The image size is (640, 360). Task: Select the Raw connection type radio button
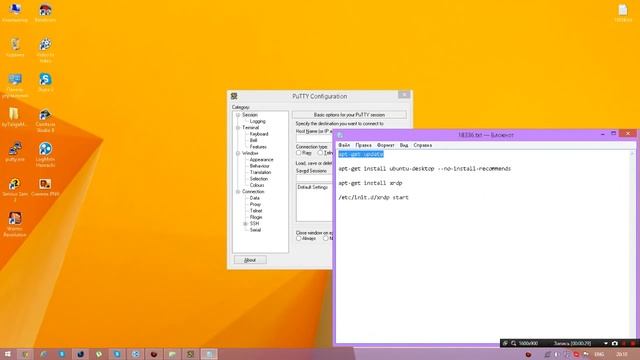pos(299,153)
